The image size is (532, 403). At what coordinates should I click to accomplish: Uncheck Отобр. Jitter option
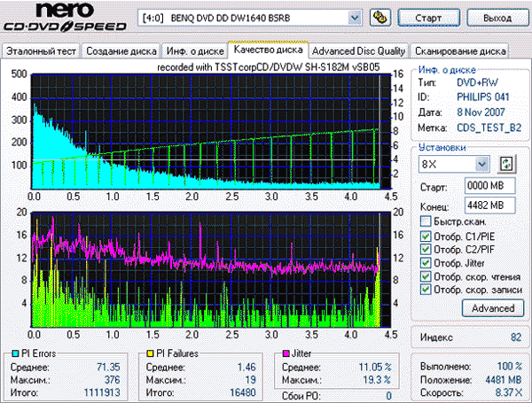tap(426, 263)
